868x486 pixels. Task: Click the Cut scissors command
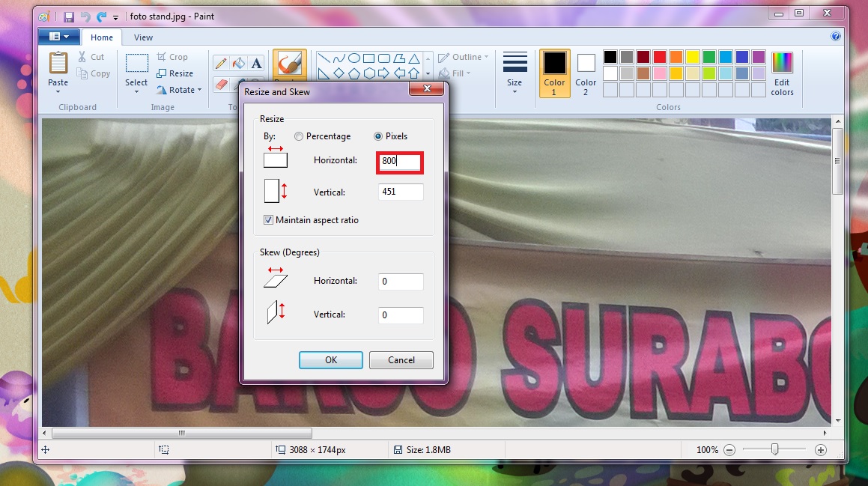click(x=91, y=56)
